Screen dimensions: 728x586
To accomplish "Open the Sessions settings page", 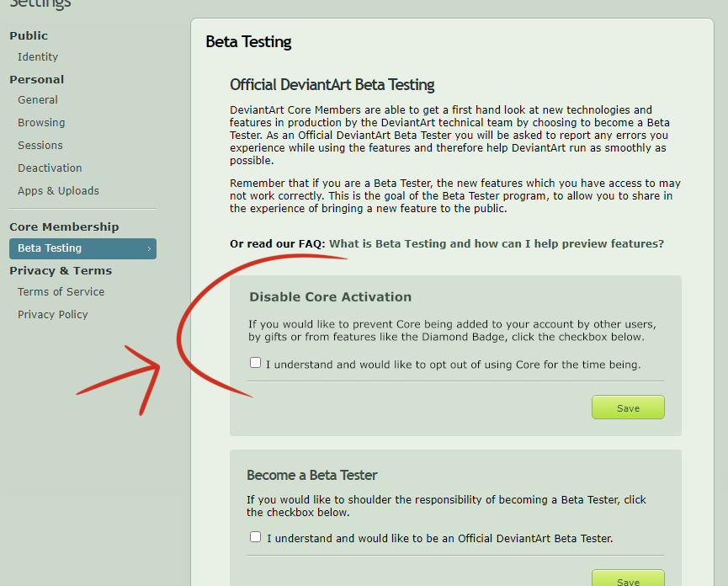I will (40, 146).
